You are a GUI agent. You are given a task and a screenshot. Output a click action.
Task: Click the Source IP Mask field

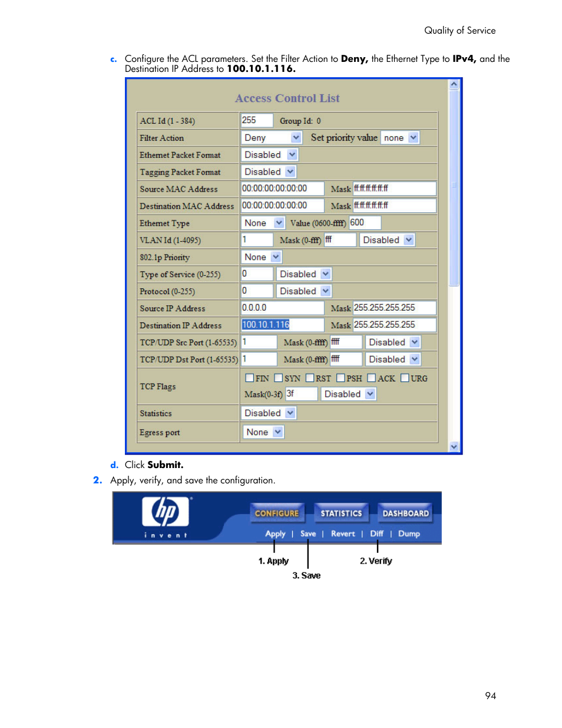(x=395, y=308)
